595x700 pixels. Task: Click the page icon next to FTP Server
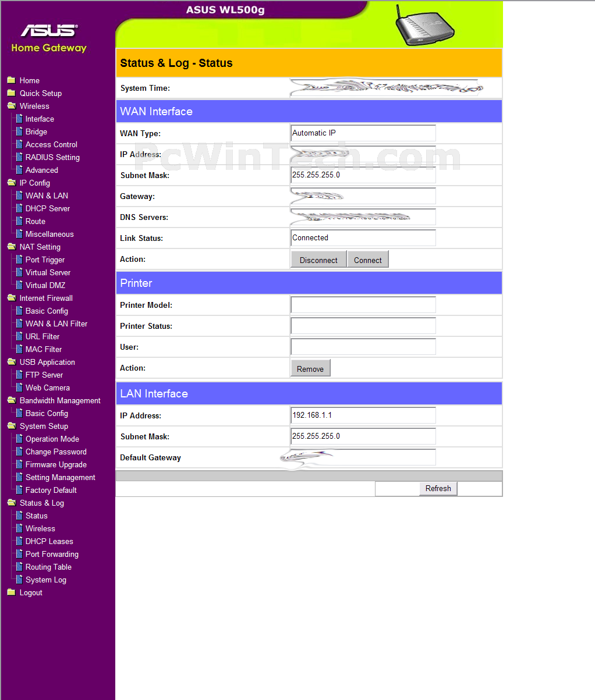pyautogui.click(x=19, y=375)
